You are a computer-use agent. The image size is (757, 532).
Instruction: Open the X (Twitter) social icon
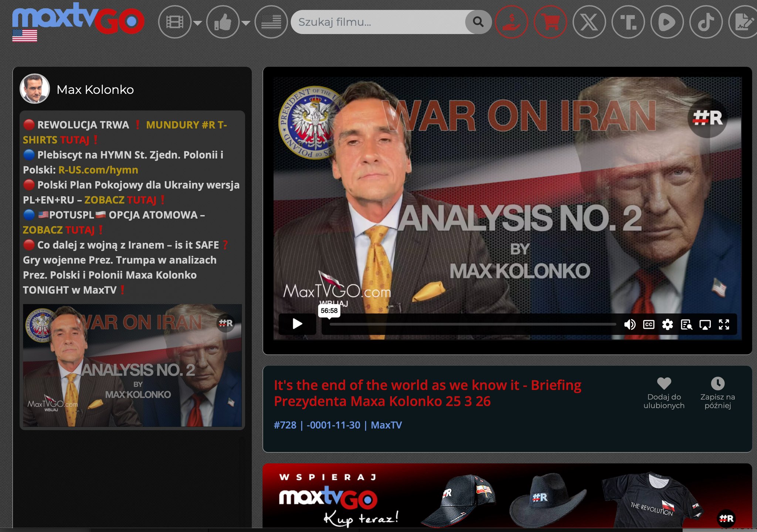coord(589,23)
